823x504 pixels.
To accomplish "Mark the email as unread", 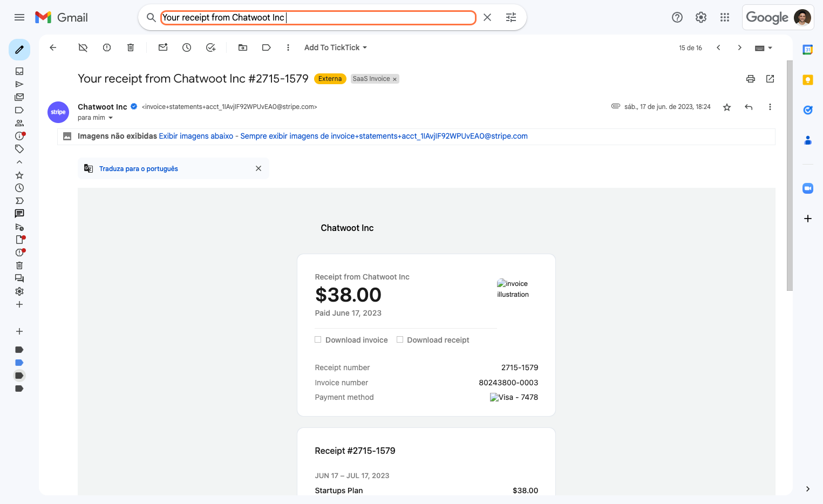I will tap(163, 47).
